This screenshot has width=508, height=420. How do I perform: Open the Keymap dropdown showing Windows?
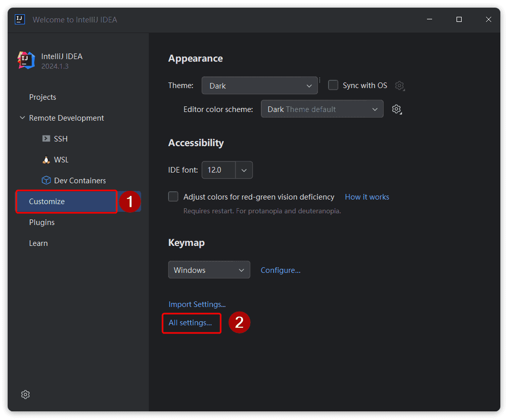tap(209, 270)
